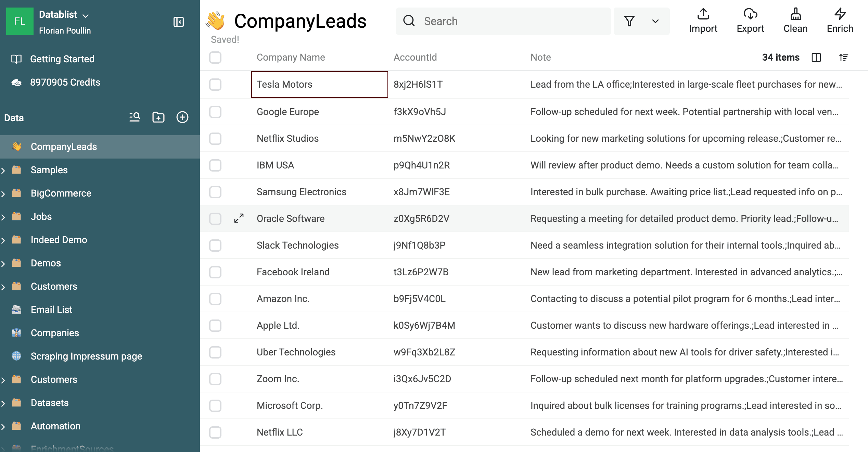Check the Netflix Studios row
The image size is (868, 452).
215,138
